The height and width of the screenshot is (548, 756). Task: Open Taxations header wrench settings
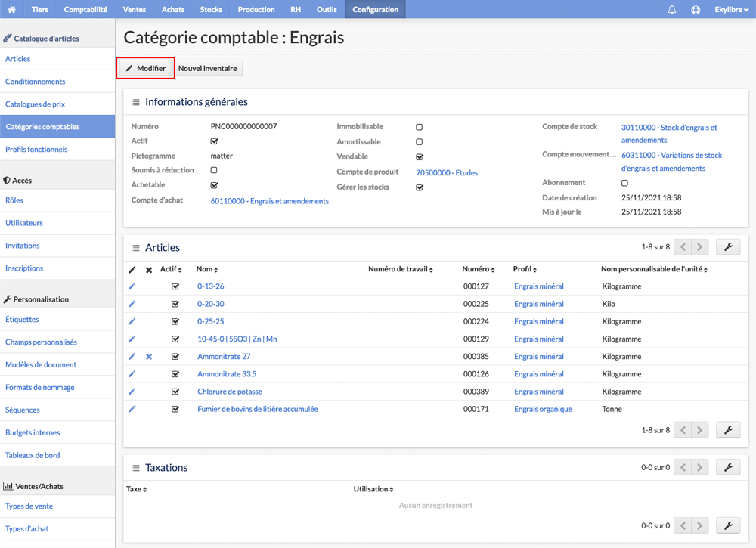(728, 468)
